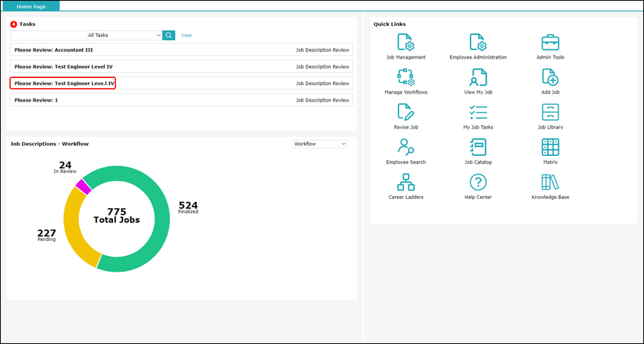Click the tasks search magnifier button
Viewport: 644px width, 344px height.
pos(169,35)
